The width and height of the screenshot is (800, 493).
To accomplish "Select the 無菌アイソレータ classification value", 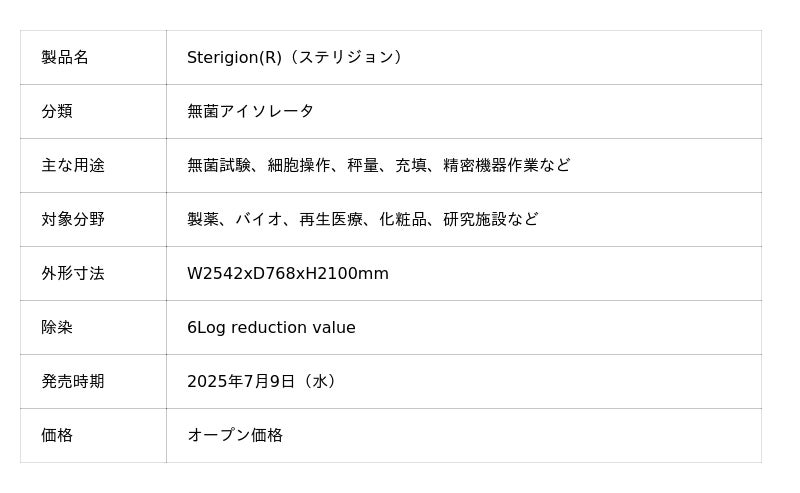I will 250,111.
